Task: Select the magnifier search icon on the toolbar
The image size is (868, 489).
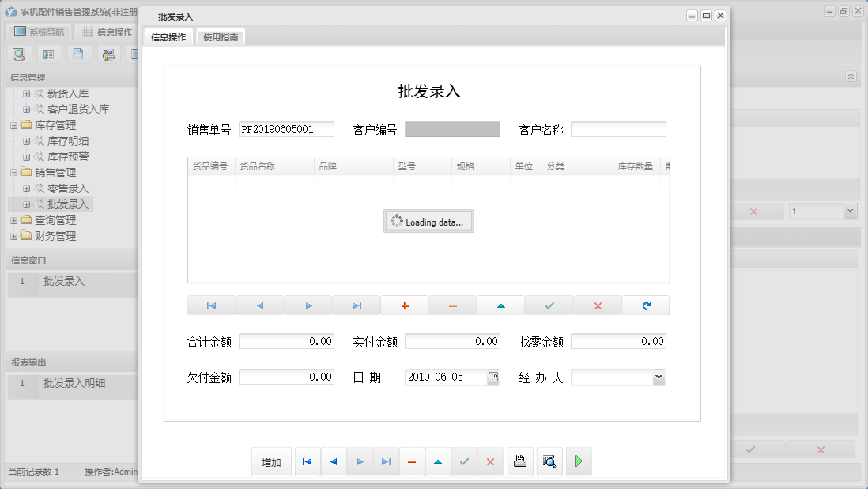Action: click(x=19, y=54)
